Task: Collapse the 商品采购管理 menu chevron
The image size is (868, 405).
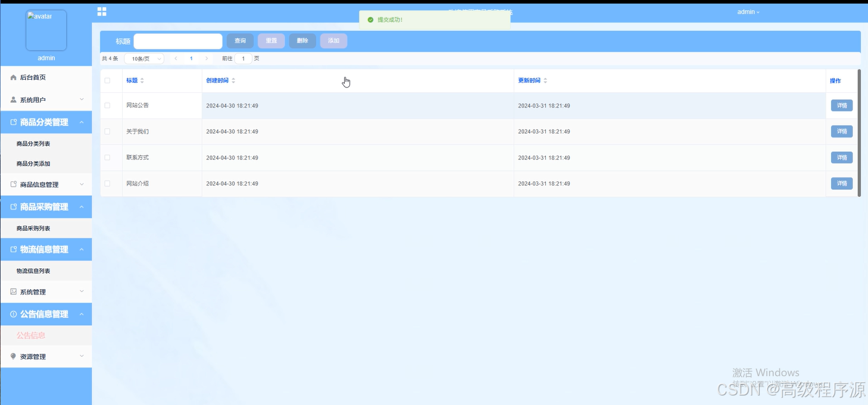Action: pos(82,207)
